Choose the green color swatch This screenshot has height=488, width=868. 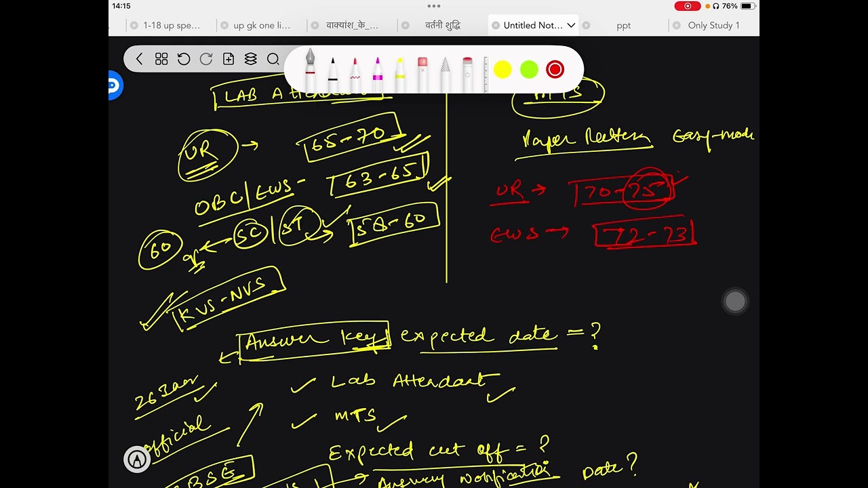click(529, 69)
